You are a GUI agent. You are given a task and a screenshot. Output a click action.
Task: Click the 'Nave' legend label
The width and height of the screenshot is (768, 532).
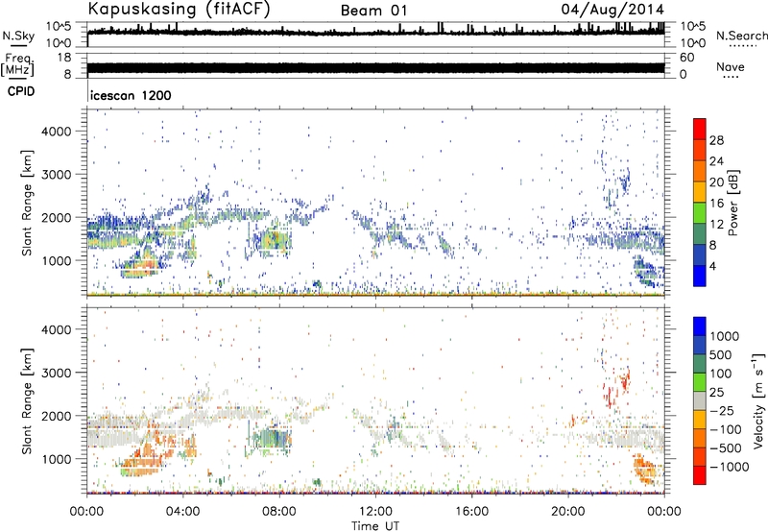point(731,67)
